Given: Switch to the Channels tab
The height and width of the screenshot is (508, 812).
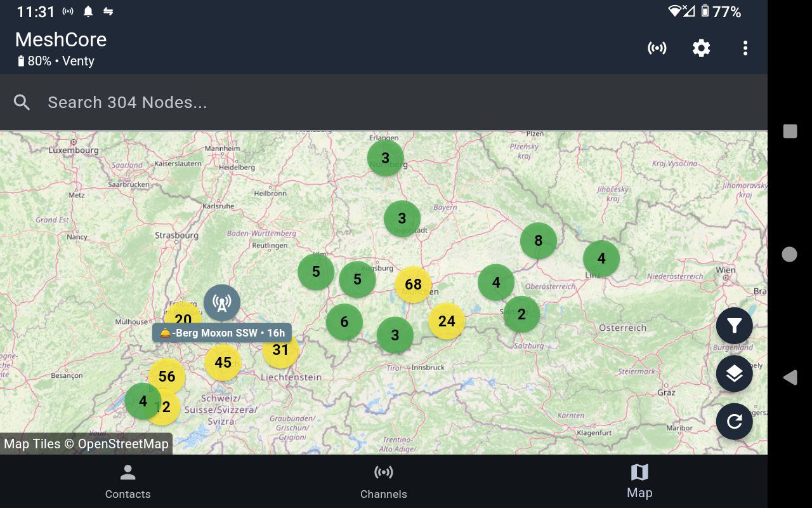Looking at the screenshot, I should pyautogui.click(x=383, y=481).
